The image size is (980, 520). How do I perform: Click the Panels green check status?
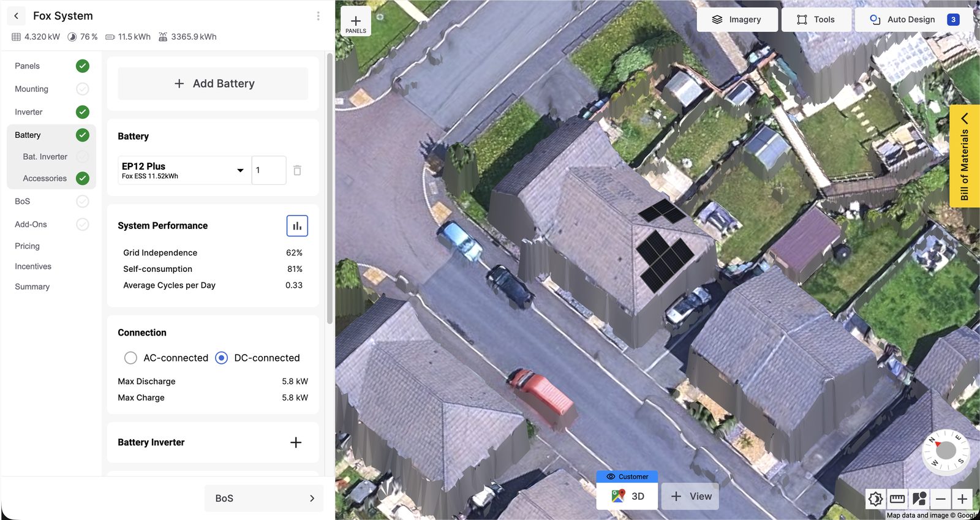83,66
